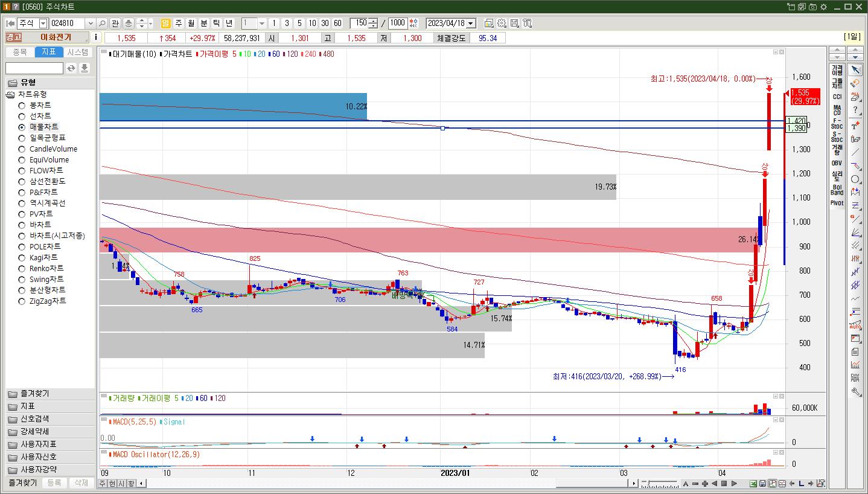
Task: Click the erase ALL drawings icon
Action: [x=855, y=97]
